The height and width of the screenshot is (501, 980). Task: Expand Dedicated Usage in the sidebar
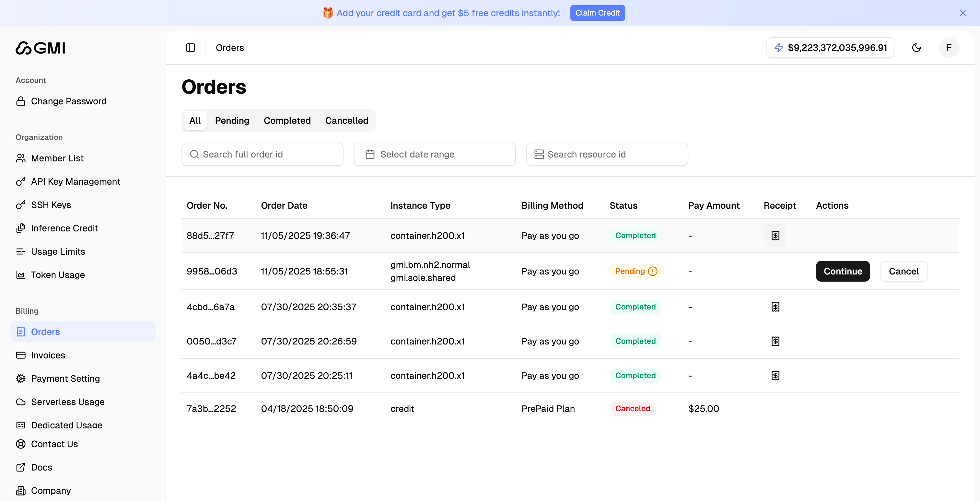tap(66, 425)
